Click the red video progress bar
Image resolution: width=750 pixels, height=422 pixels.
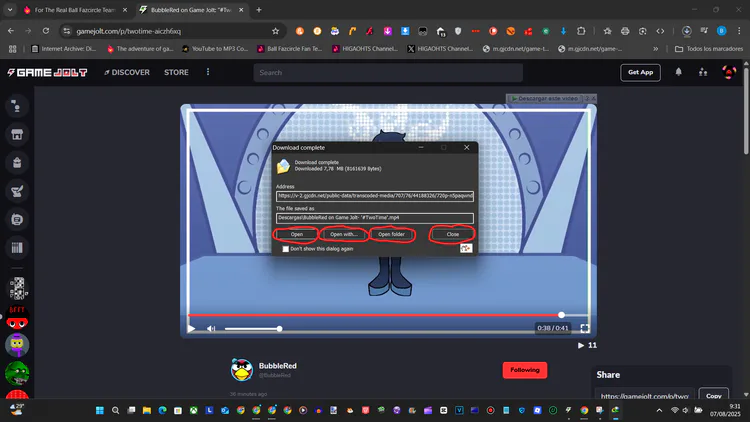pos(375,315)
